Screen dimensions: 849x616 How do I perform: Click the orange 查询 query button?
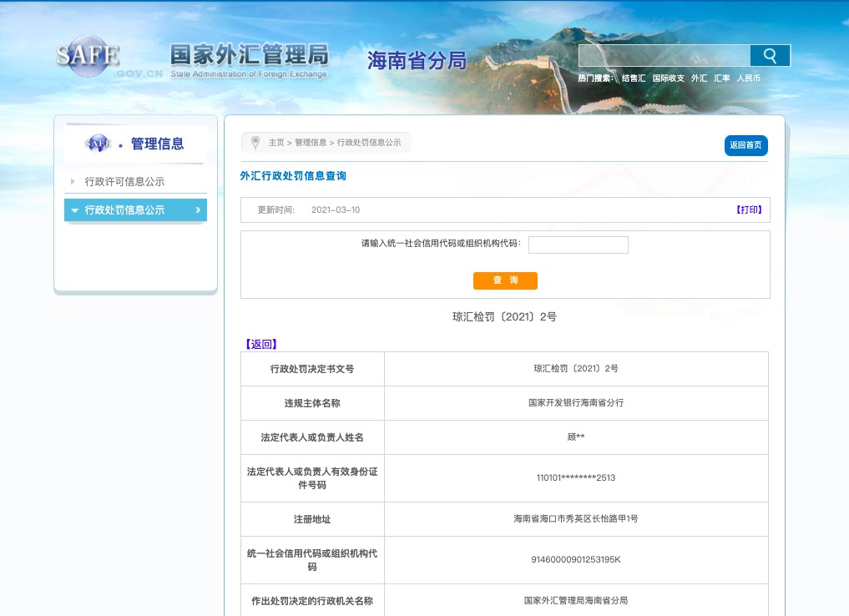tap(505, 280)
